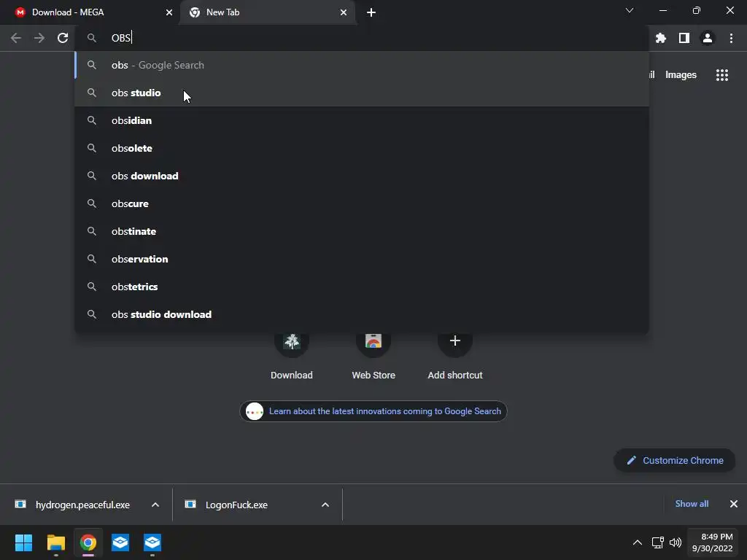Close the Download - MEGA tab
This screenshot has height=560, width=747.
click(169, 12)
